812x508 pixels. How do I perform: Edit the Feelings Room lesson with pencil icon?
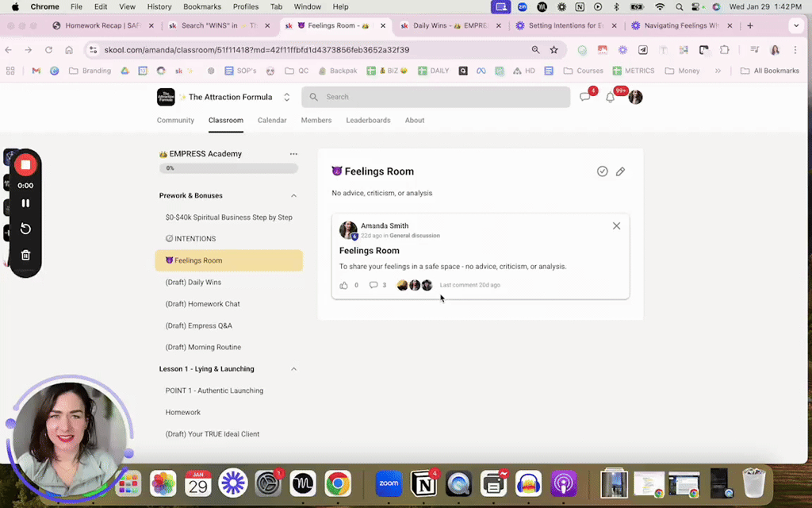(620, 171)
